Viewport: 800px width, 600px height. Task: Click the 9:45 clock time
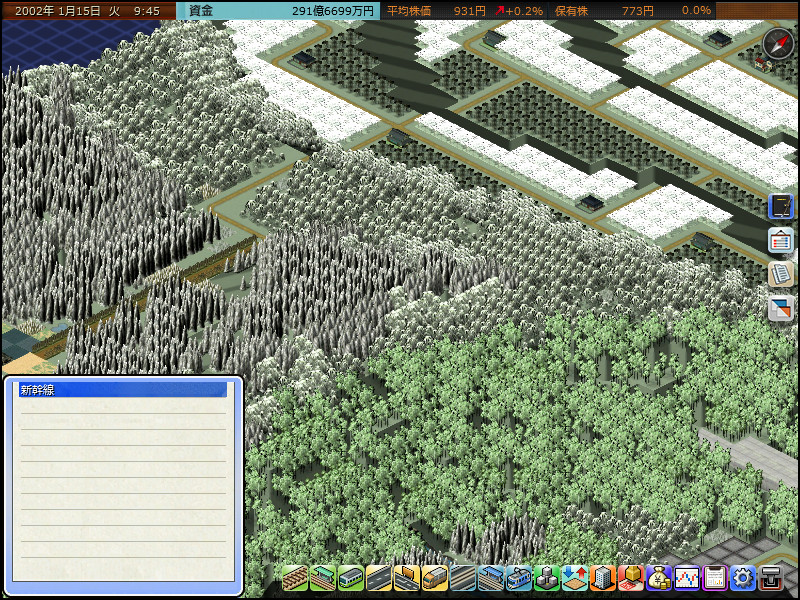click(147, 11)
